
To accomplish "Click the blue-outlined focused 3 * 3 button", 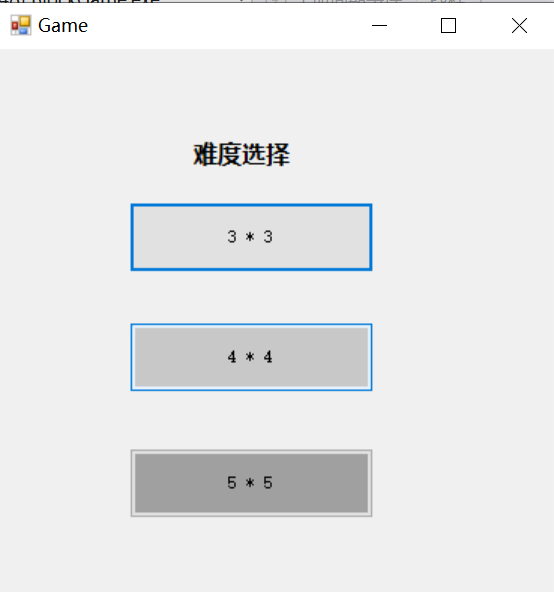I will point(252,237).
